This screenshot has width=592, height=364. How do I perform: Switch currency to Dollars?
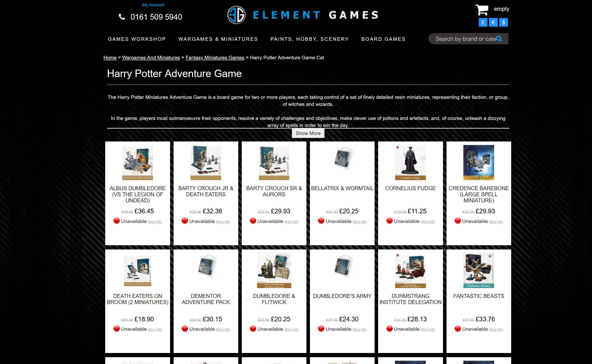pyautogui.click(x=503, y=22)
